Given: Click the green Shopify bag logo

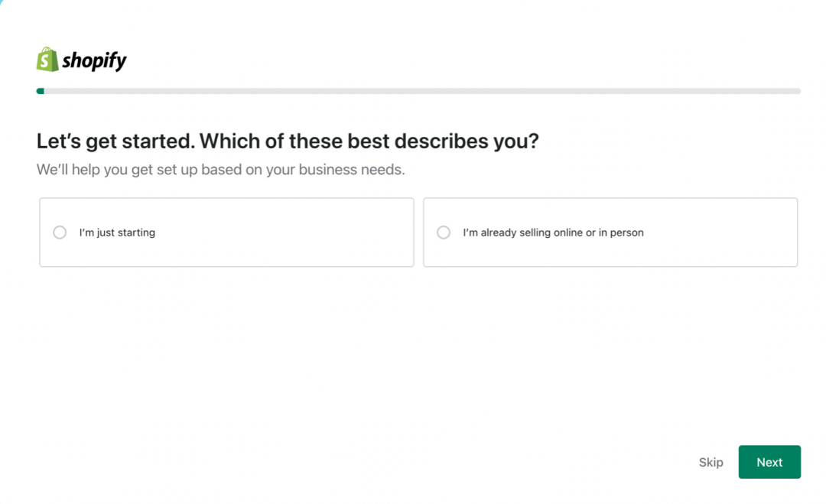Looking at the screenshot, I should [47, 60].
